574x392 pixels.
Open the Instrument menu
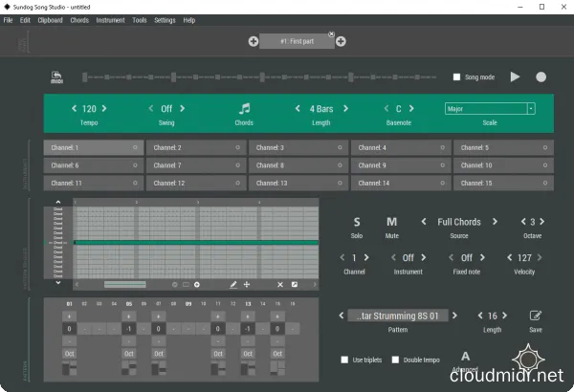(x=110, y=20)
